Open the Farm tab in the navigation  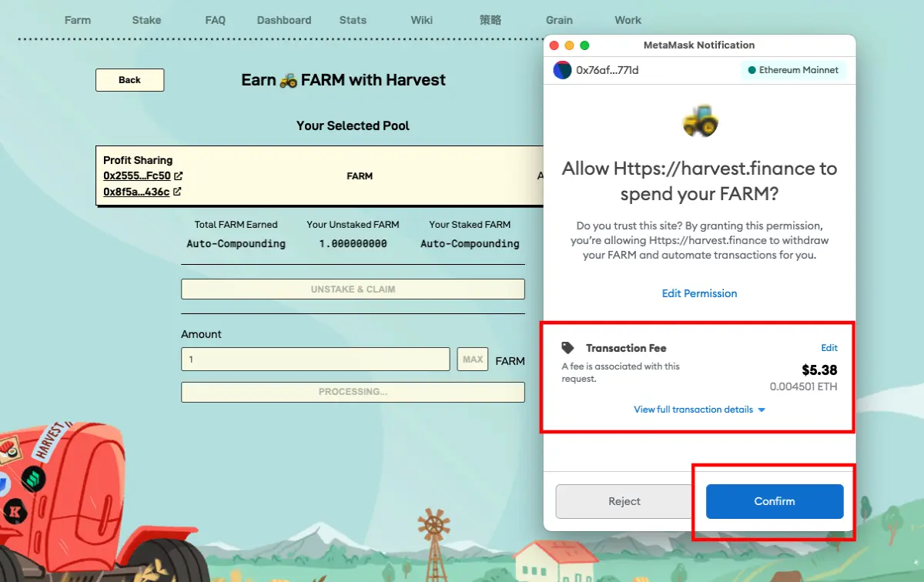tap(78, 20)
